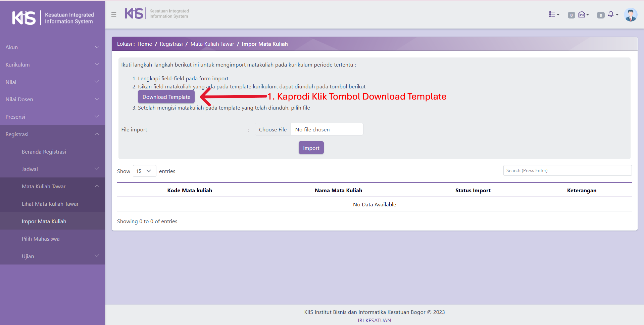Click Choose File to select import file
644x325 pixels.
pyautogui.click(x=273, y=129)
